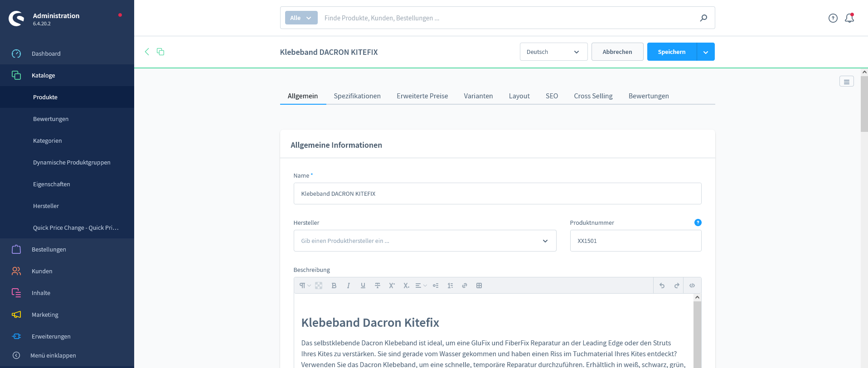868x368 pixels.
Task: Open text color picker in editor
Action: [319, 286]
